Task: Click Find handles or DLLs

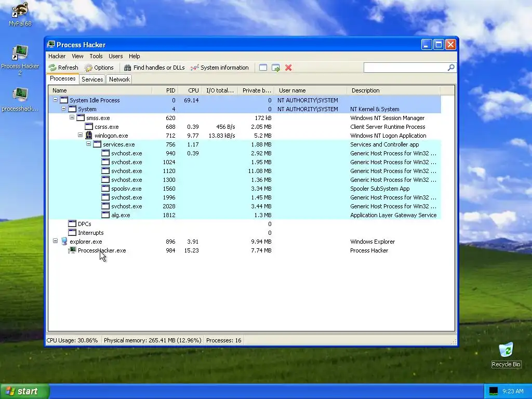Action: (154, 68)
